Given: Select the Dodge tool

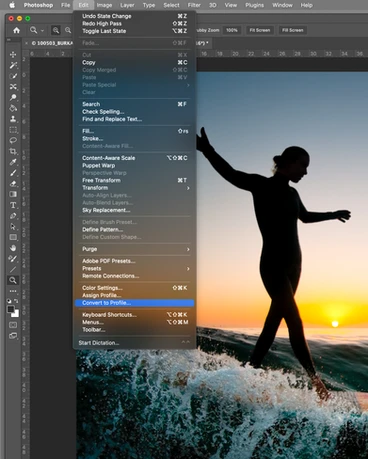Looking at the screenshot, I should point(13,97).
